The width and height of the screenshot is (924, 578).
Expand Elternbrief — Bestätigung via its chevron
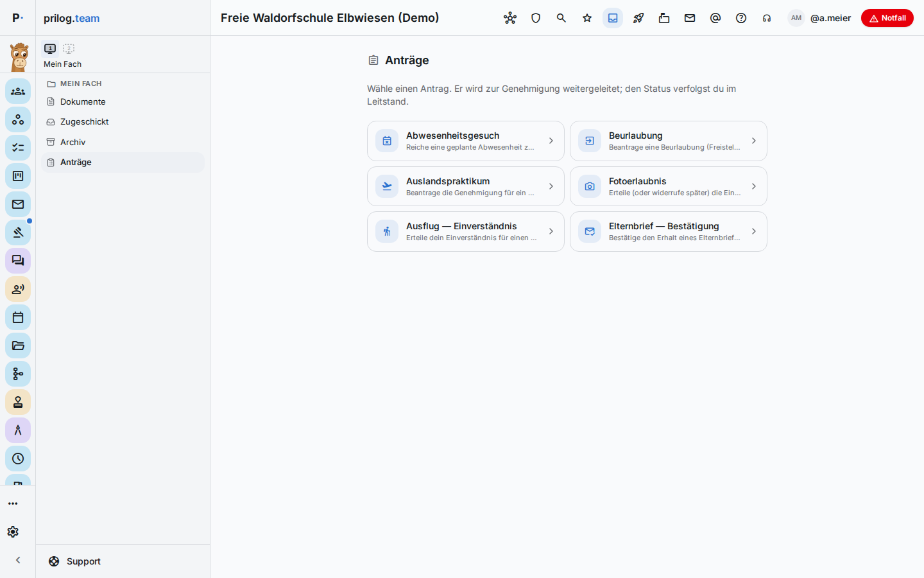pos(754,231)
